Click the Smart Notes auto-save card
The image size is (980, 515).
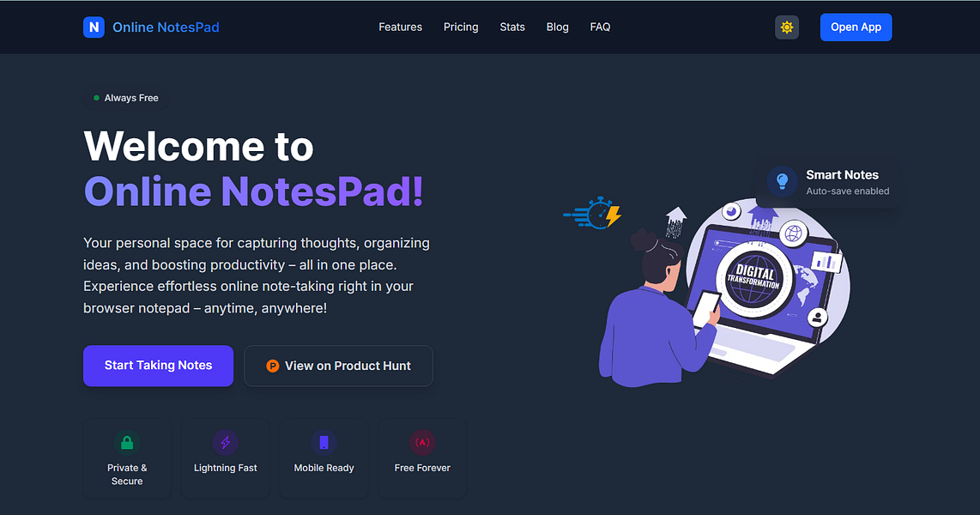click(828, 182)
